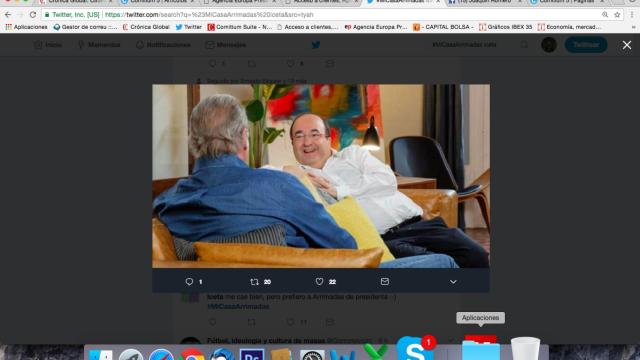Switch to the Comitium 3 Páginas tab

(x=567, y=2)
